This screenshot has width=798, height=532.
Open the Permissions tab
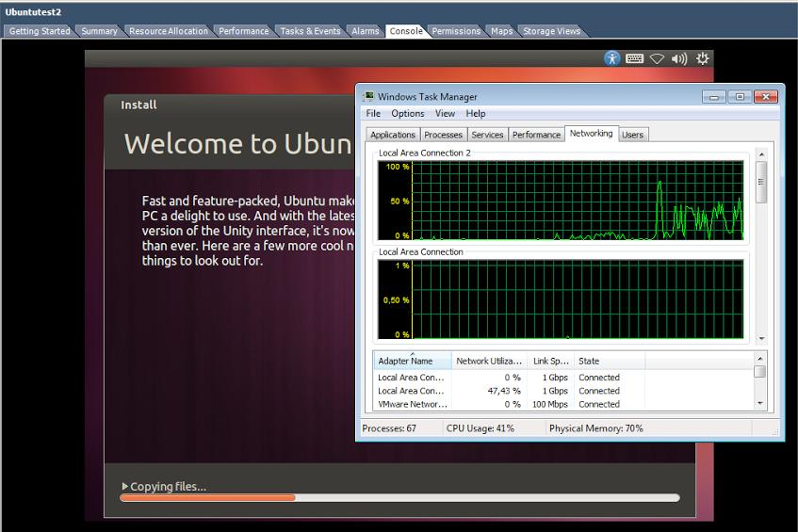pyautogui.click(x=456, y=31)
